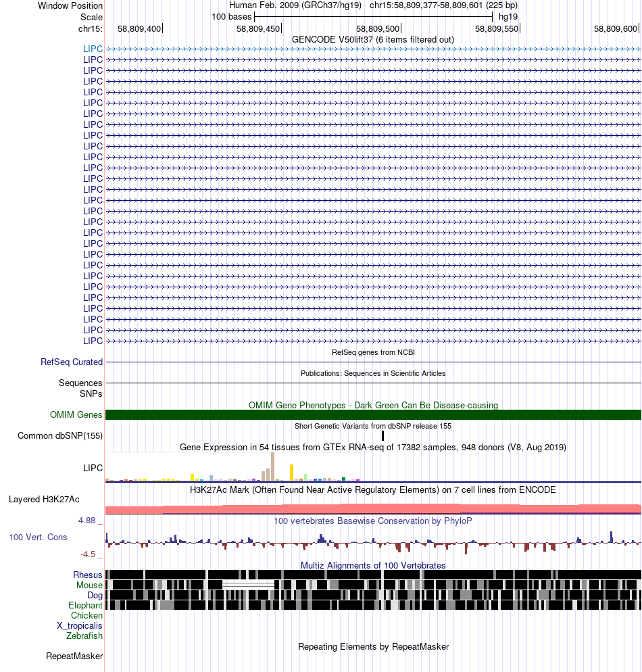
Task: Click the SNPs track label
Action: pos(91,393)
